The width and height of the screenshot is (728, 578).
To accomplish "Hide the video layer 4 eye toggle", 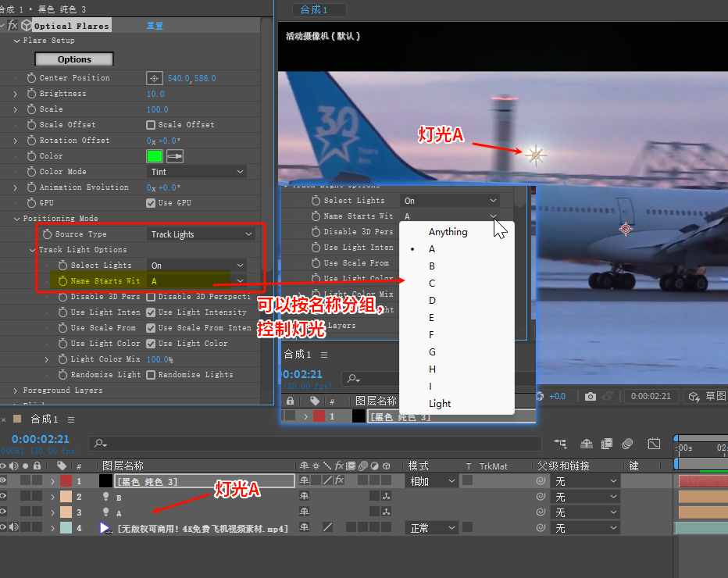I will (3, 528).
